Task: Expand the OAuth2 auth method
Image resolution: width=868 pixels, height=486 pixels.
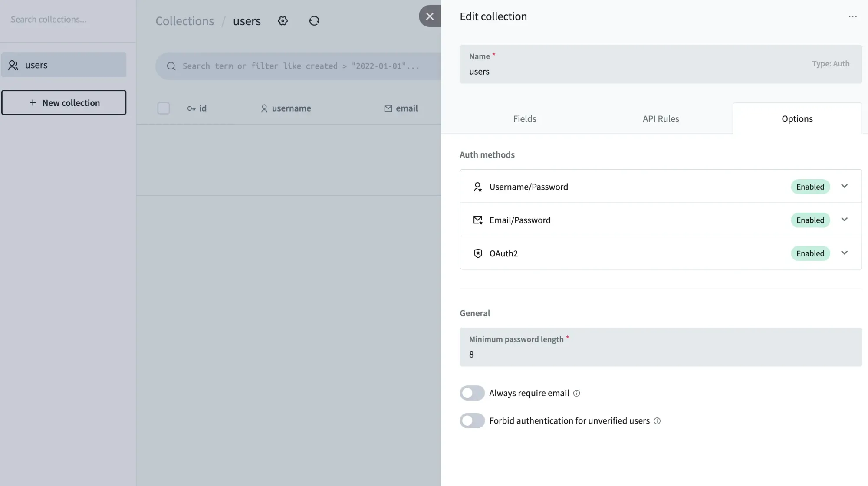Action: 844,253
